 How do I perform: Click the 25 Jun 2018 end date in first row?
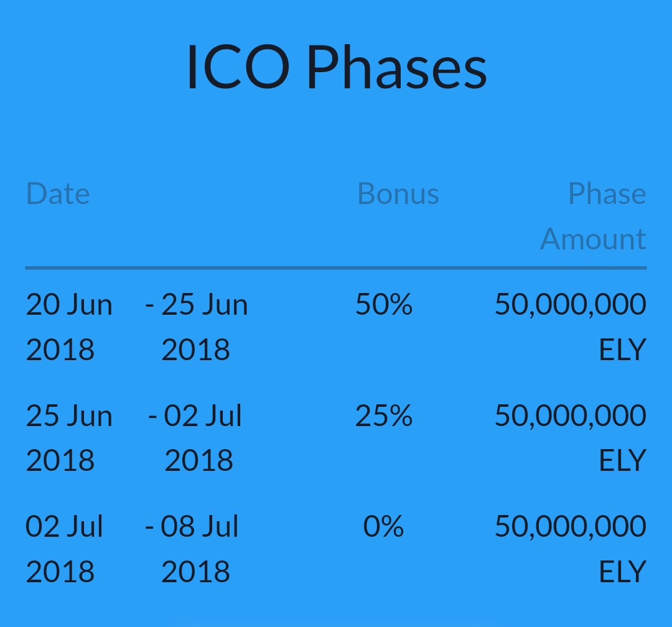(x=196, y=327)
